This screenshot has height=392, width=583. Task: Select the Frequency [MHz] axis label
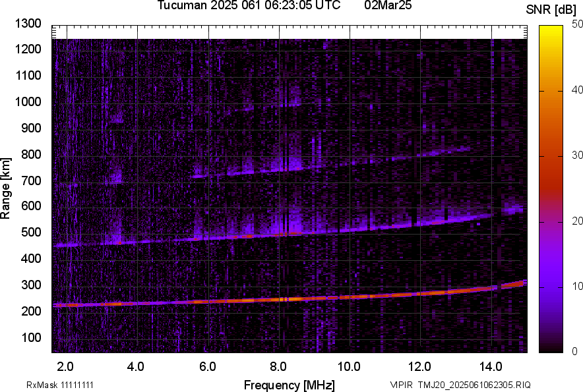coord(289,385)
